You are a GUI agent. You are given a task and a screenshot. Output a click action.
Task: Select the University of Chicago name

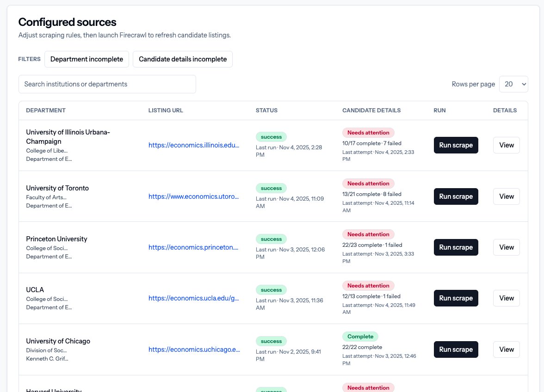point(58,341)
